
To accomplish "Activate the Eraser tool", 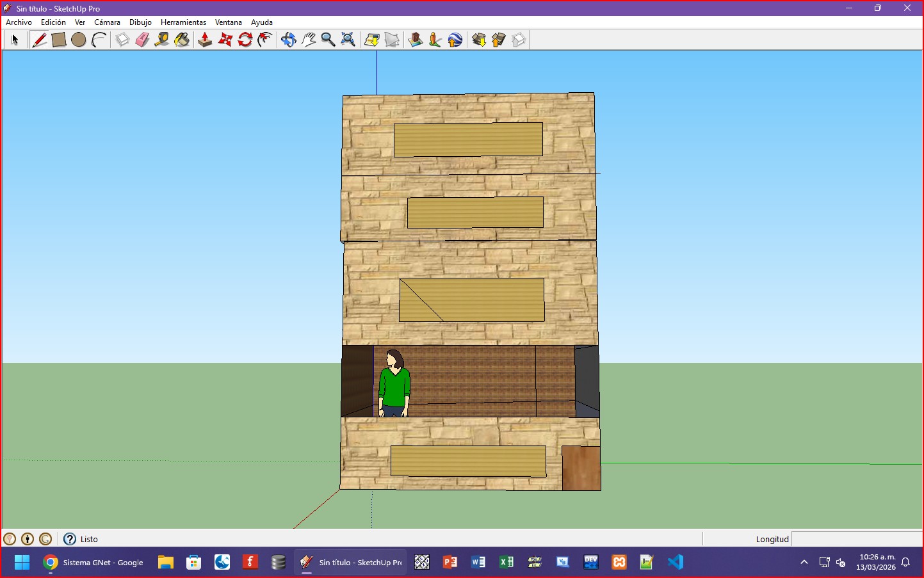I will tap(142, 40).
